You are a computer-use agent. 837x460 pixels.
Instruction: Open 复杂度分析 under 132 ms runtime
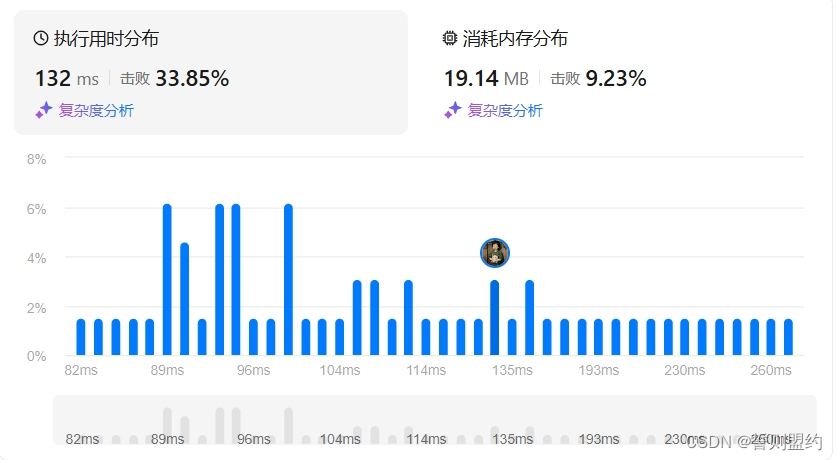pyautogui.click(x=96, y=110)
